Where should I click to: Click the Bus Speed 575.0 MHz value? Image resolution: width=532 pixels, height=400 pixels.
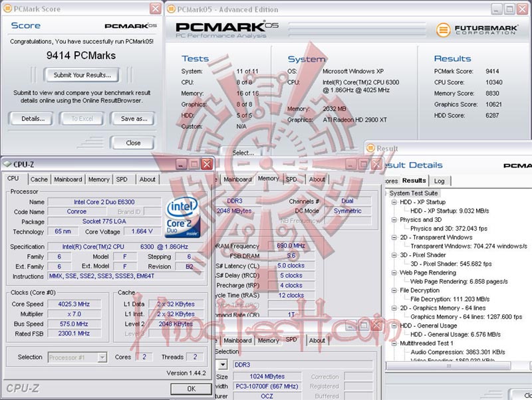(x=74, y=324)
